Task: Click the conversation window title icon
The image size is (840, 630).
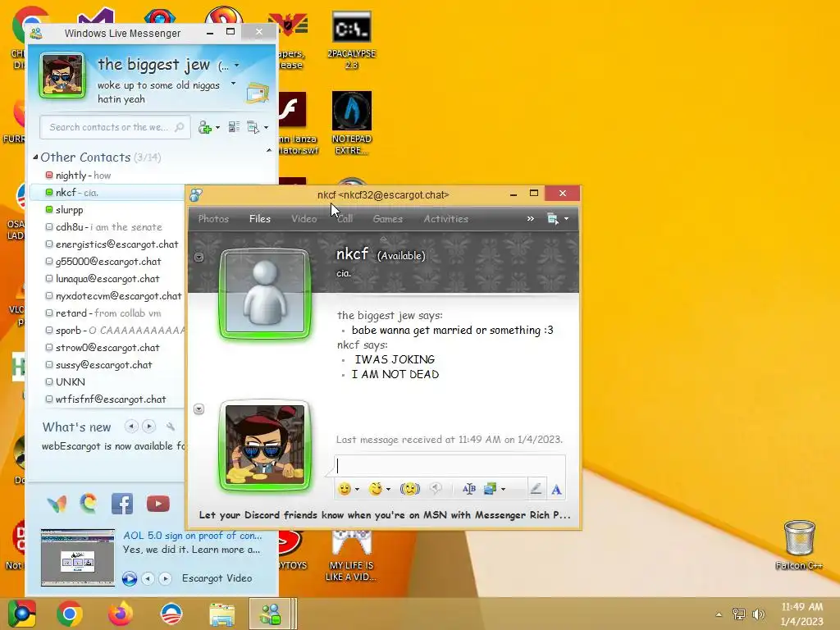Action: [x=196, y=195]
